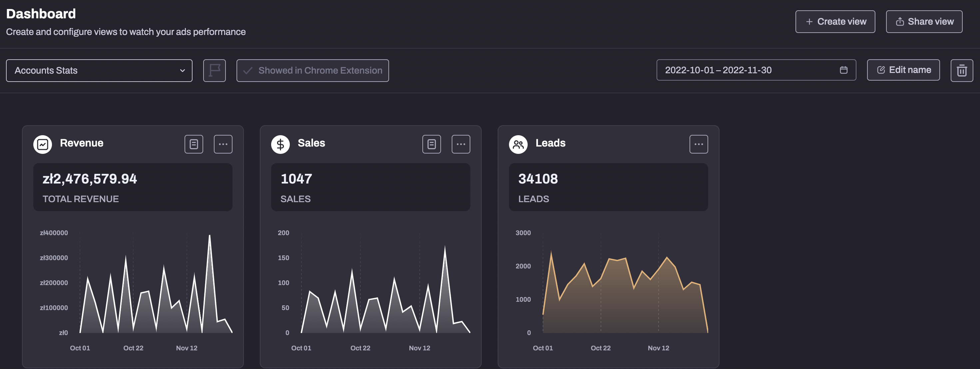This screenshot has width=980, height=369.
Task: Click the Revenue chart round icon
Action: tap(43, 144)
